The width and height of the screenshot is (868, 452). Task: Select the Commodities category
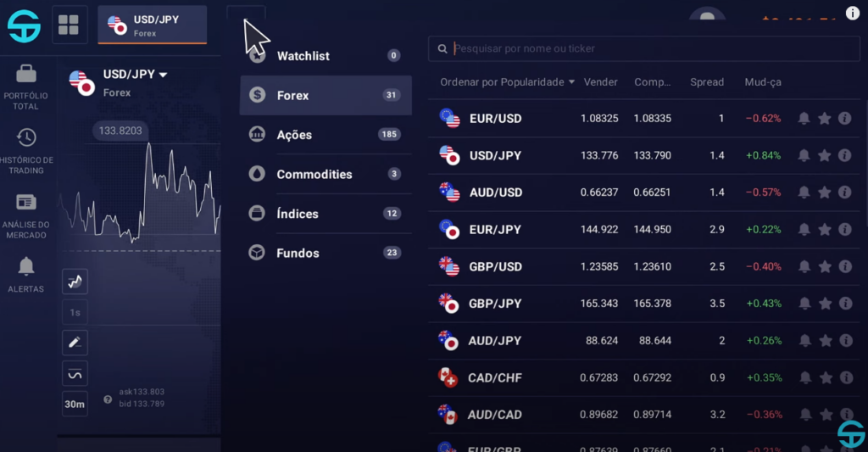(x=325, y=174)
